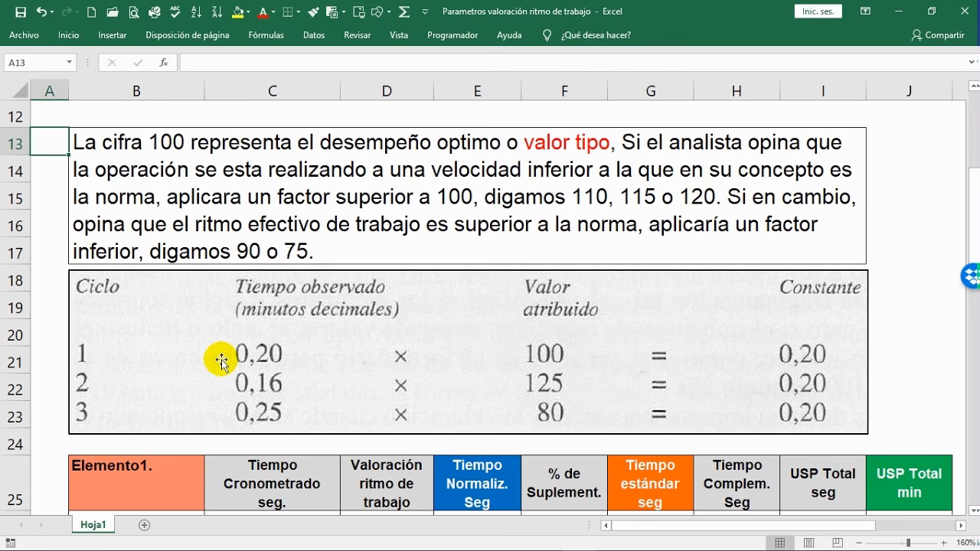Open the Borders dropdown arrow

click(x=298, y=11)
